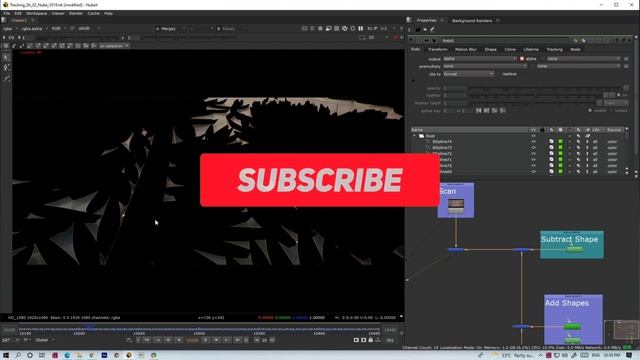Open the Cache menu
Viewport: 640px width, 360px height.
[93, 13]
